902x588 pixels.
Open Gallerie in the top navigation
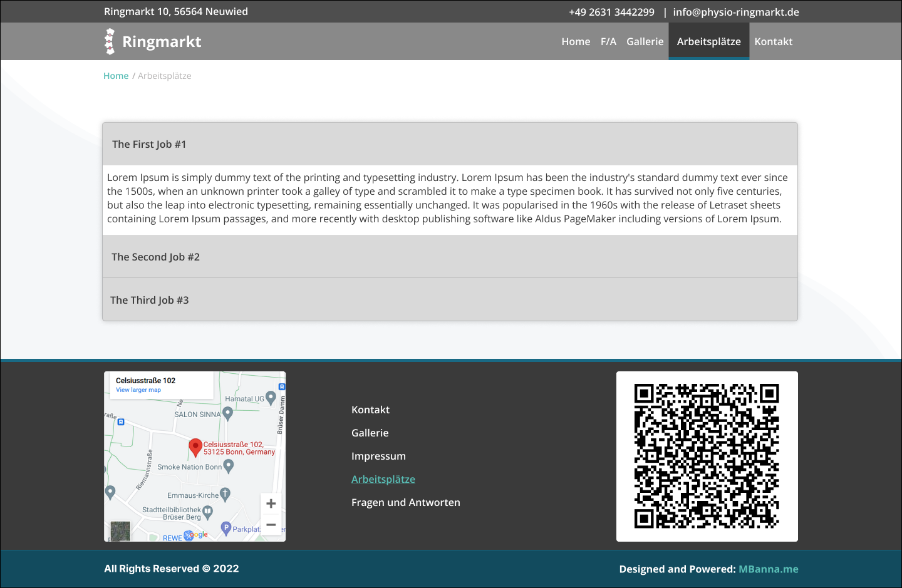pos(645,41)
